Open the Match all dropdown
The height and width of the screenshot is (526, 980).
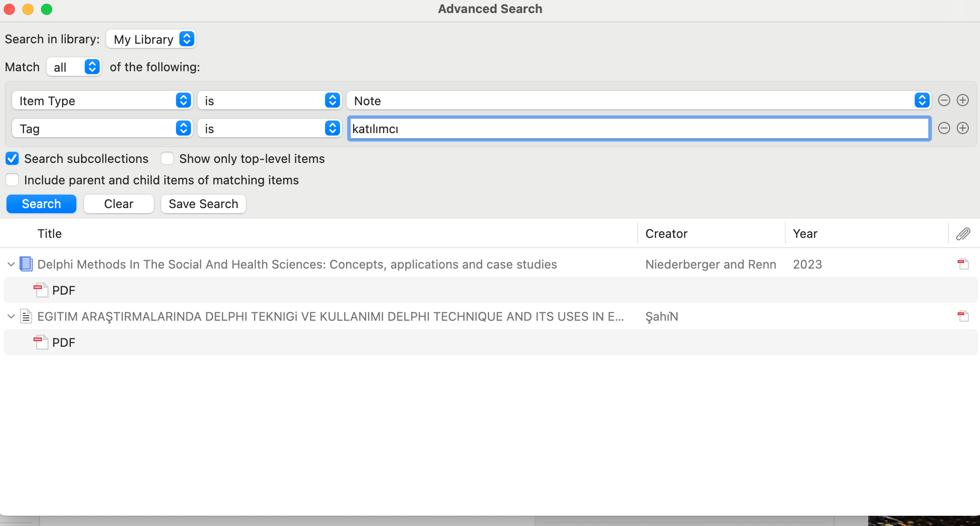click(74, 67)
